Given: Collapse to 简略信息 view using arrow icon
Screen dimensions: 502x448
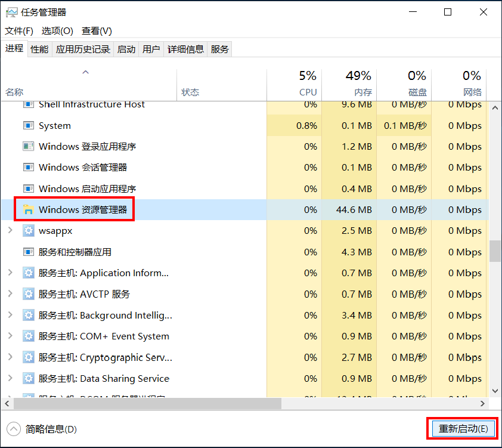Looking at the screenshot, I should pyautogui.click(x=13, y=429).
